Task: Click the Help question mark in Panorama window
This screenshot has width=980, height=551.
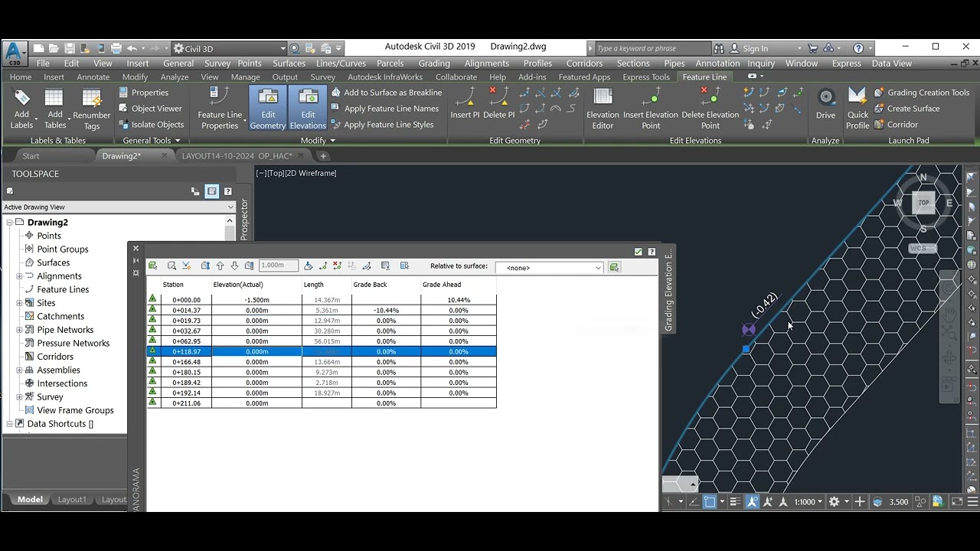Action: pyautogui.click(x=652, y=252)
